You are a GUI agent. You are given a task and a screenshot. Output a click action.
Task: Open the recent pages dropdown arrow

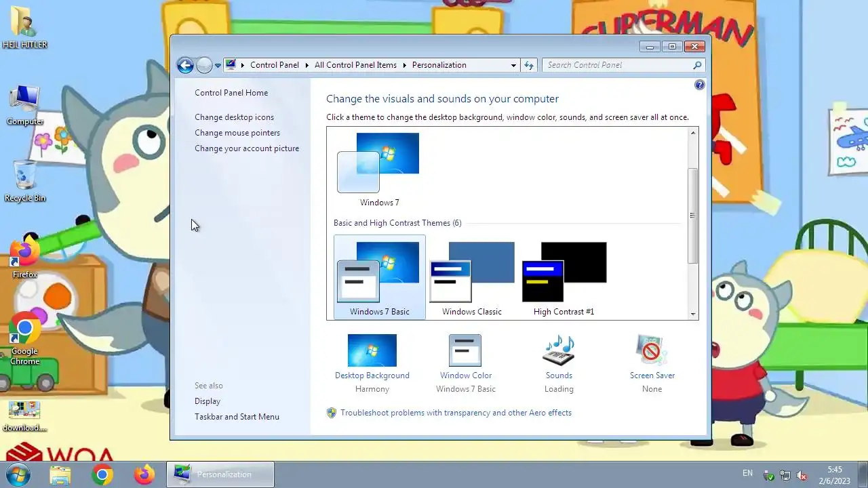218,66
